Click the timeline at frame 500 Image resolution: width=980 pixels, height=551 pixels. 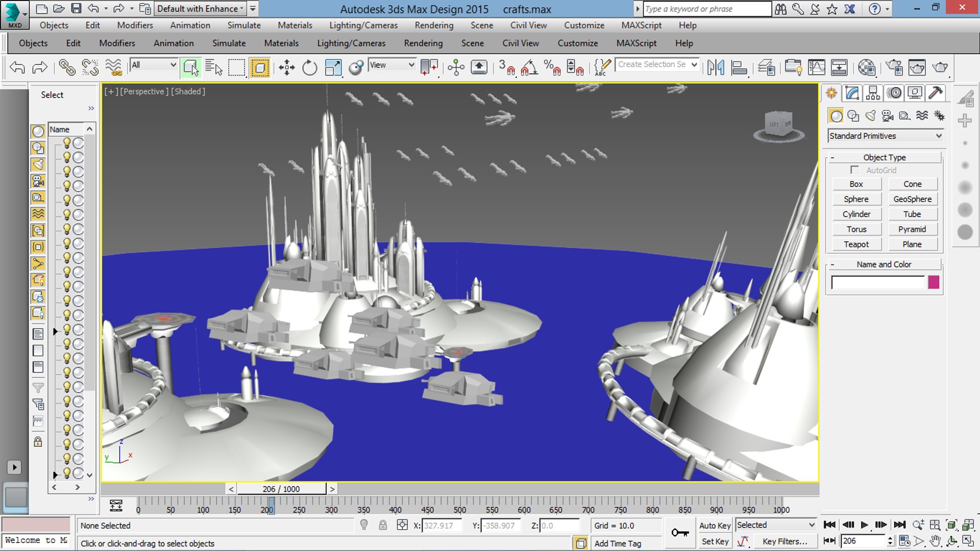(x=460, y=505)
